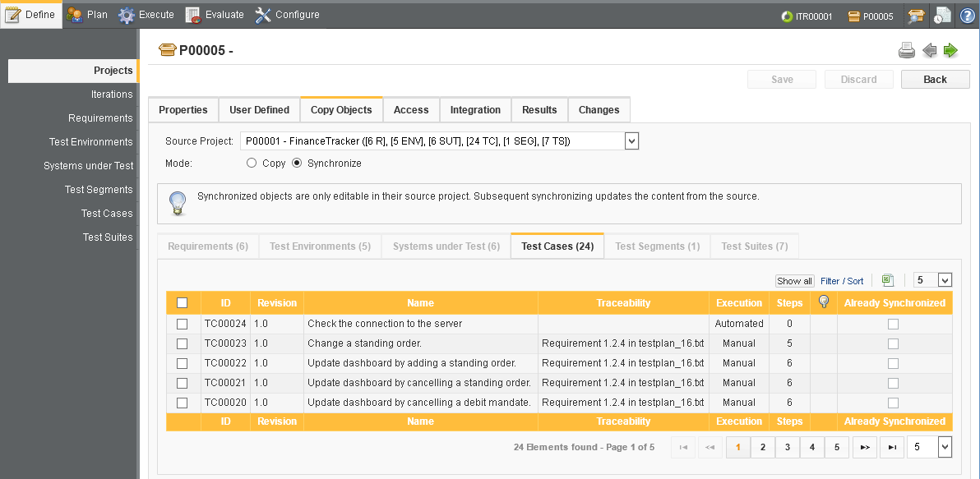Open the Configure section
This screenshot has height=479, width=980.
[287, 14]
